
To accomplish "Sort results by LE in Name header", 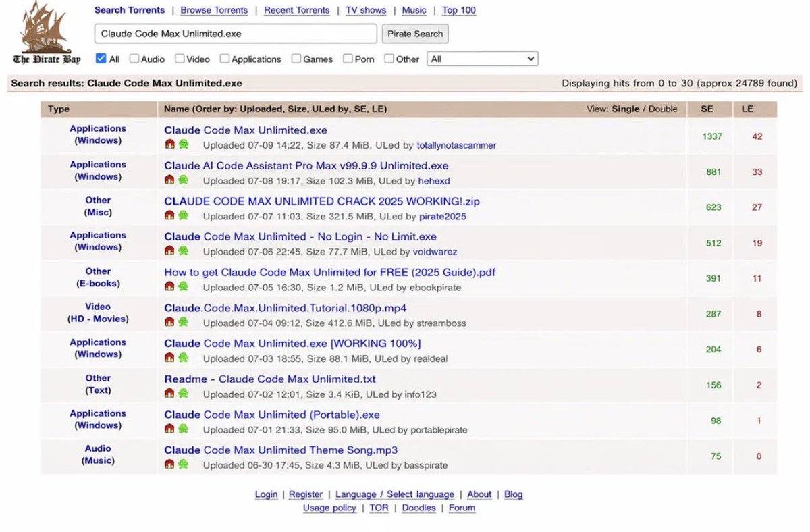I will pos(378,109).
